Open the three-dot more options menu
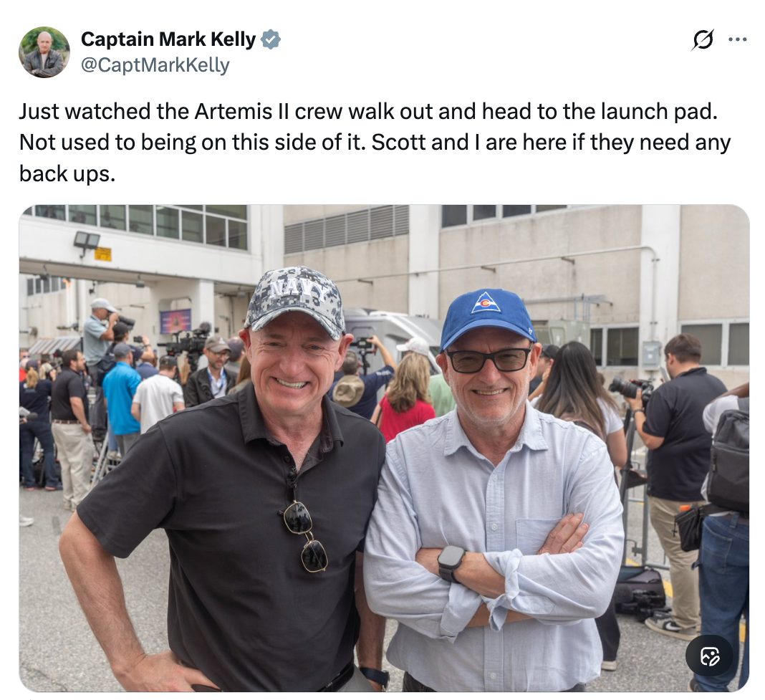Image resolution: width=765 pixels, height=700 pixels. click(737, 39)
